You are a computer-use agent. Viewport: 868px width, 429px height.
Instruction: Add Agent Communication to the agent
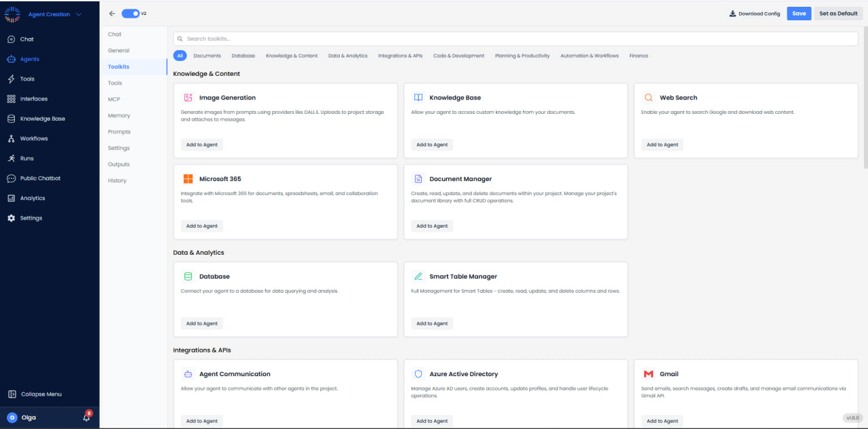click(202, 421)
